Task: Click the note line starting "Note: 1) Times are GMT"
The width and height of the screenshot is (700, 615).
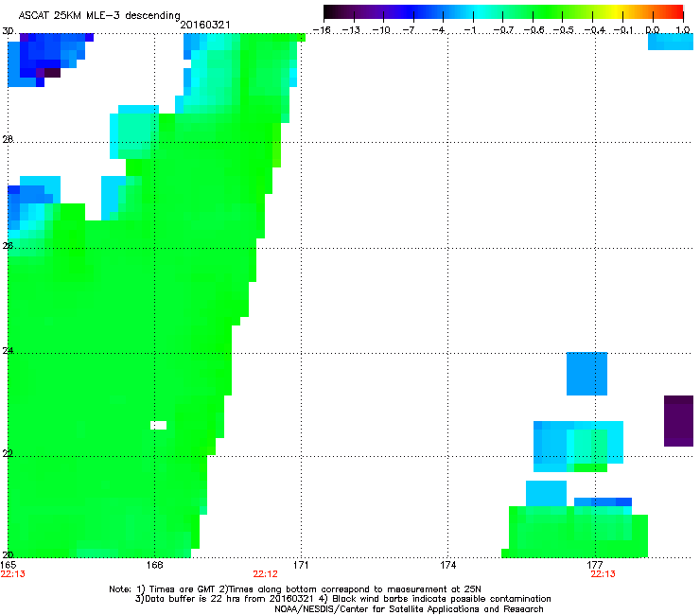Action: 295,589
